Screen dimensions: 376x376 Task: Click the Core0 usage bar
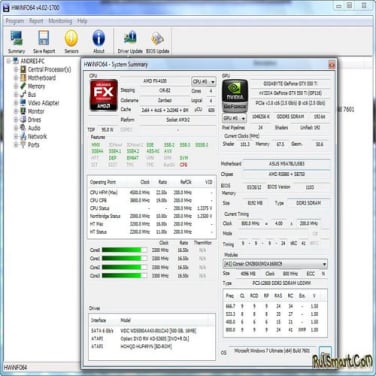coord(124,250)
